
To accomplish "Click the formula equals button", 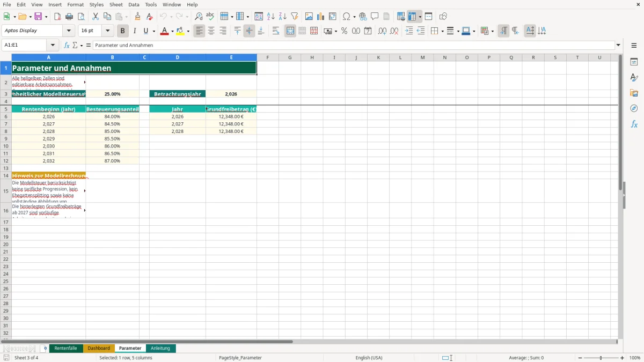I will tap(89, 45).
